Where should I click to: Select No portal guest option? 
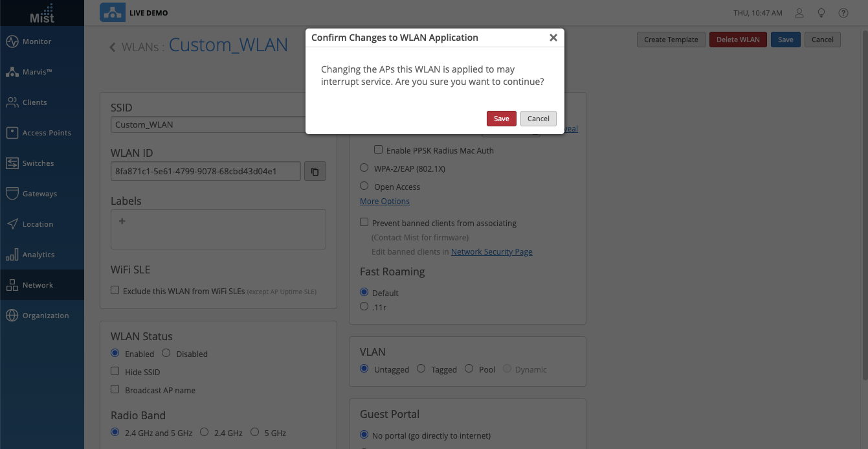[x=364, y=435]
